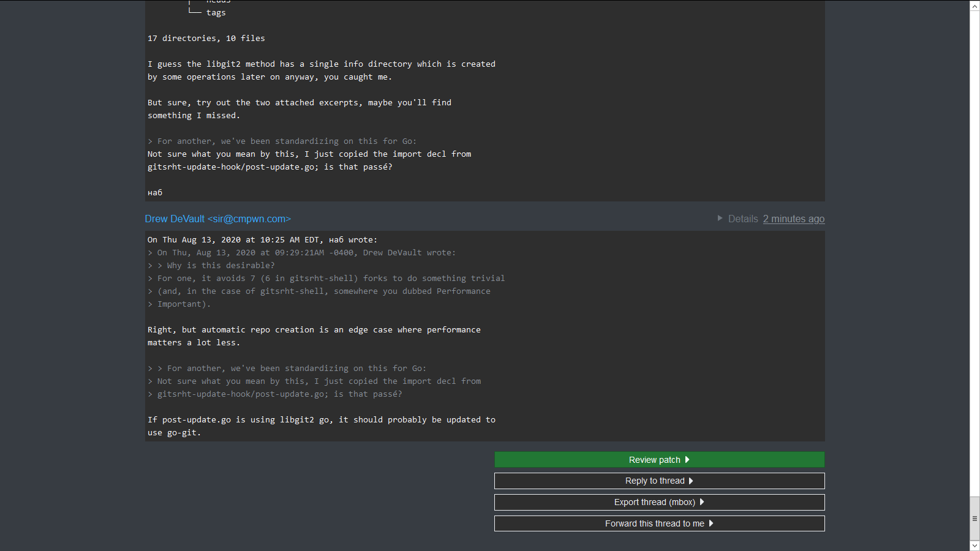The height and width of the screenshot is (551, 980).
Task: Click the scrollbar track above the thumb
Action: [x=974, y=245]
